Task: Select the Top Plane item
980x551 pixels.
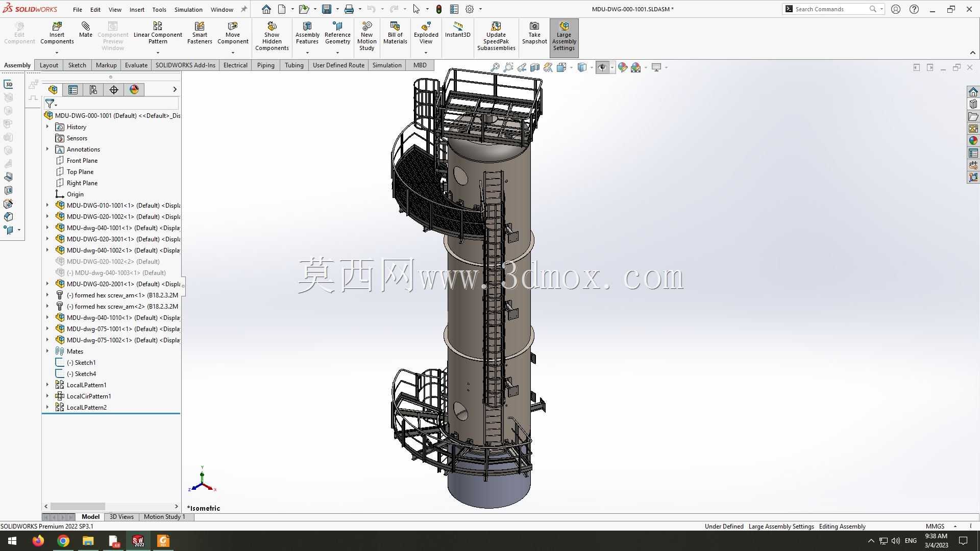Action: click(x=80, y=172)
